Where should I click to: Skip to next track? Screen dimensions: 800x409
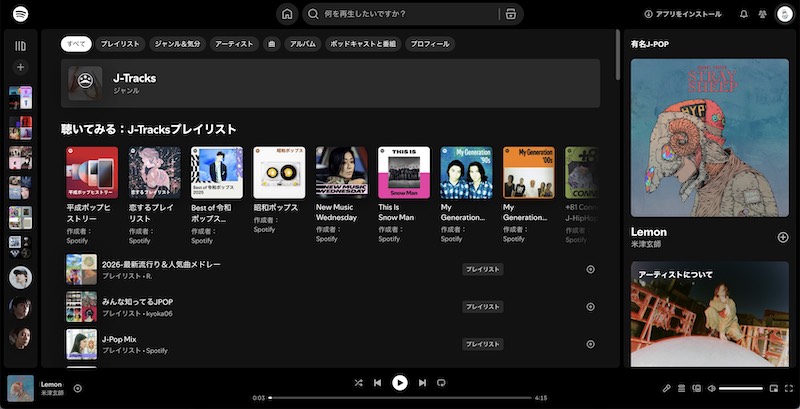pos(422,382)
